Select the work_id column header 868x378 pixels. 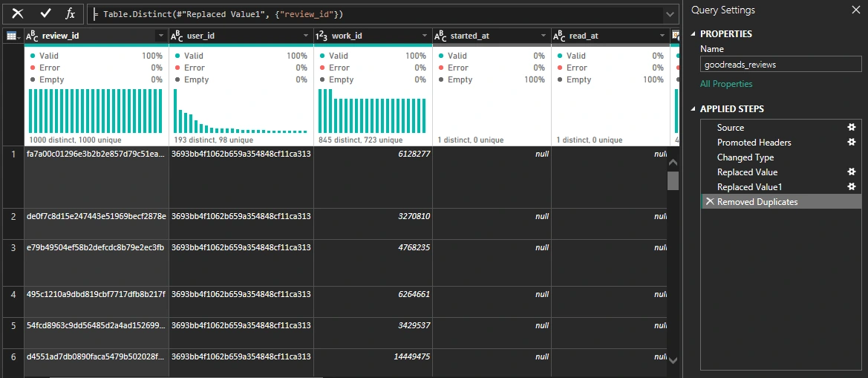(x=373, y=36)
